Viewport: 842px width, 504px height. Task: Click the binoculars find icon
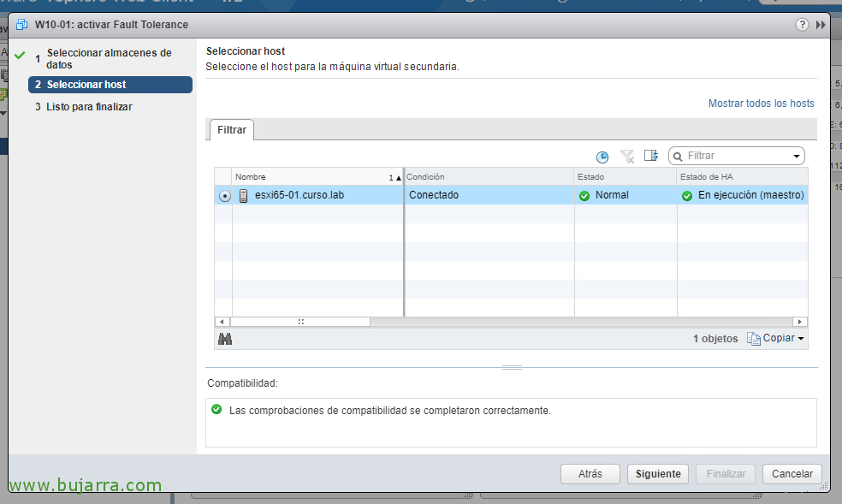(x=225, y=339)
